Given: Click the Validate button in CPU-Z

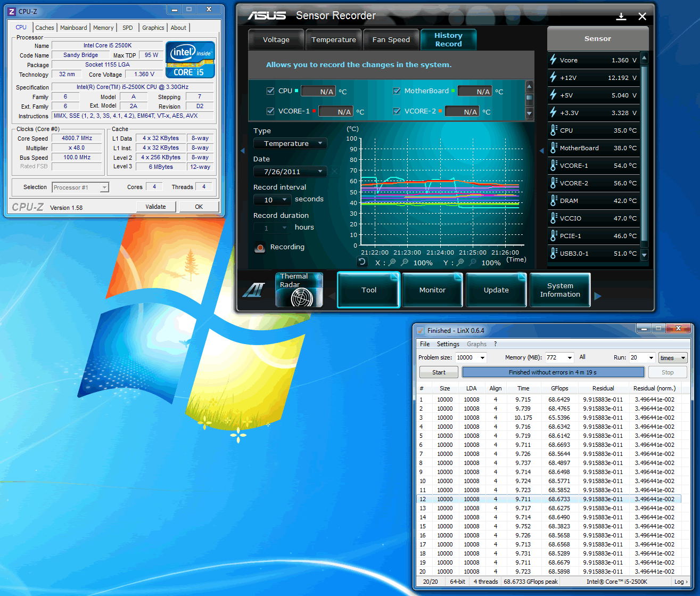Looking at the screenshot, I should tap(156, 206).
